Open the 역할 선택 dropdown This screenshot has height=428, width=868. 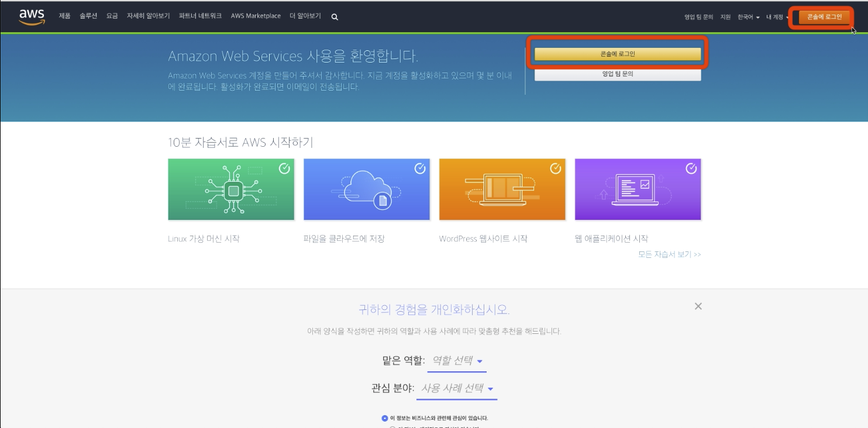457,360
